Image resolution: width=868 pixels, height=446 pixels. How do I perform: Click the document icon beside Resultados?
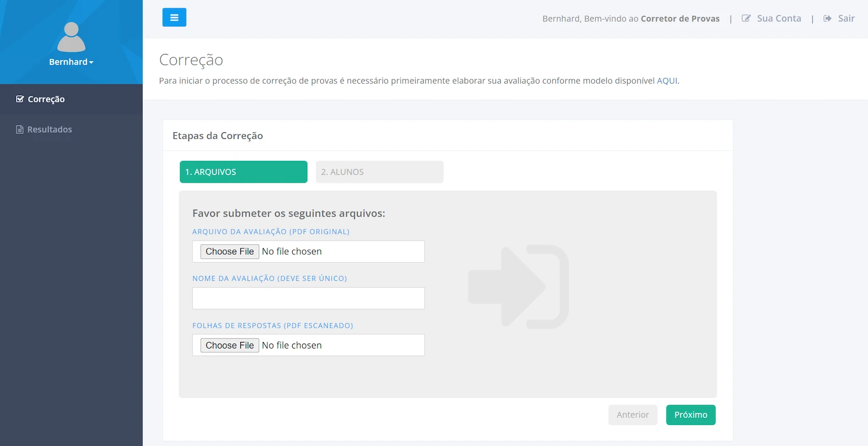coord(20,129)
